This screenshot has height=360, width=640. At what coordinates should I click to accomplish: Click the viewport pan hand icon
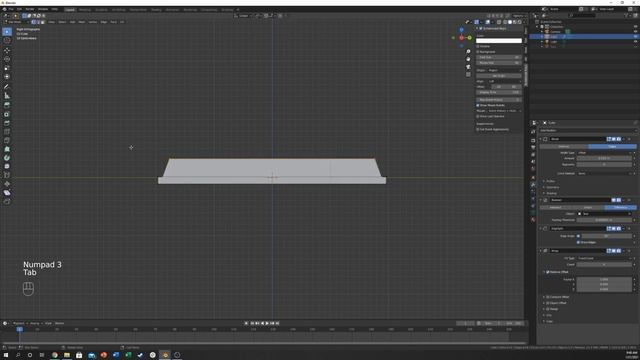point(468,59)
